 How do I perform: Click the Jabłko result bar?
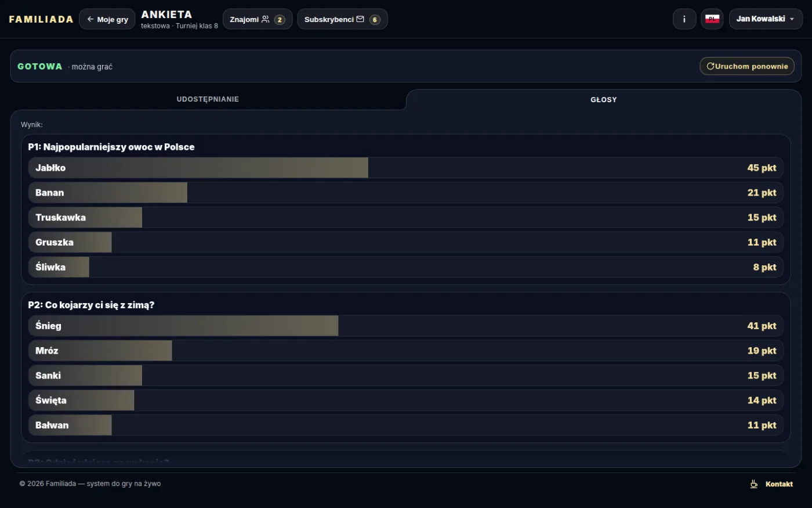pos(406,168)
